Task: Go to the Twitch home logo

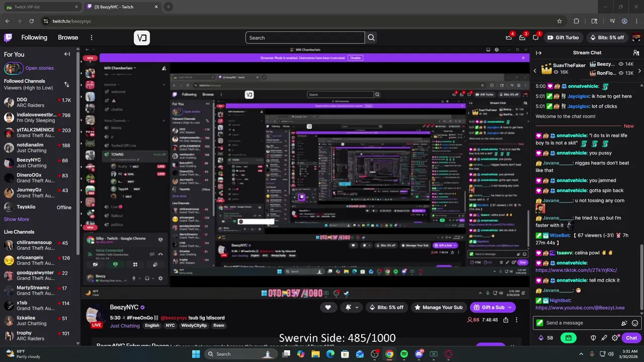Action: pos(8,38)
